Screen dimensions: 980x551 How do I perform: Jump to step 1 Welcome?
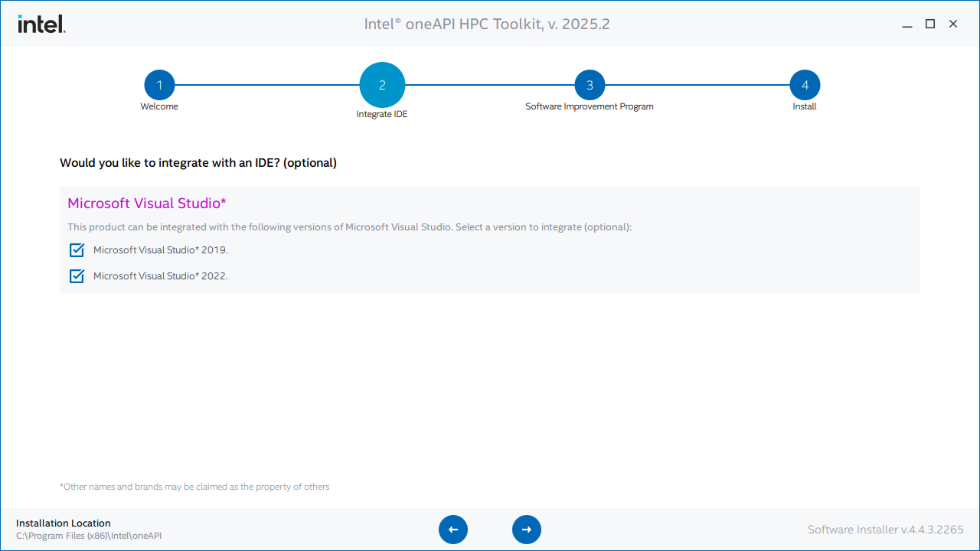pyautogui.click(x=159, y=85)
